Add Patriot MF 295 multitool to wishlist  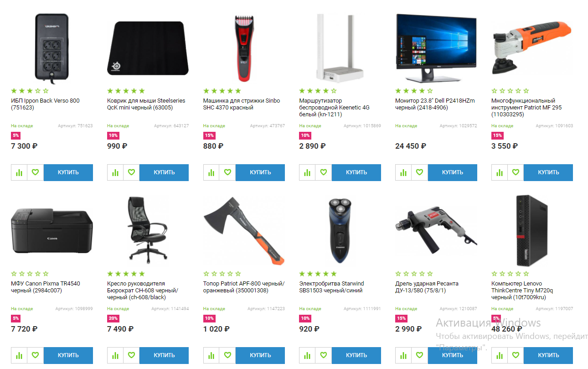(x=516, y=172)
